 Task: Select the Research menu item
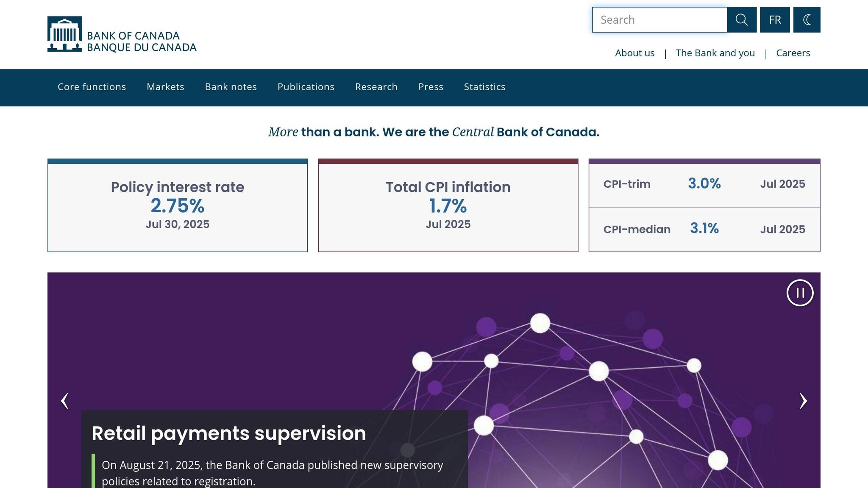376,87
